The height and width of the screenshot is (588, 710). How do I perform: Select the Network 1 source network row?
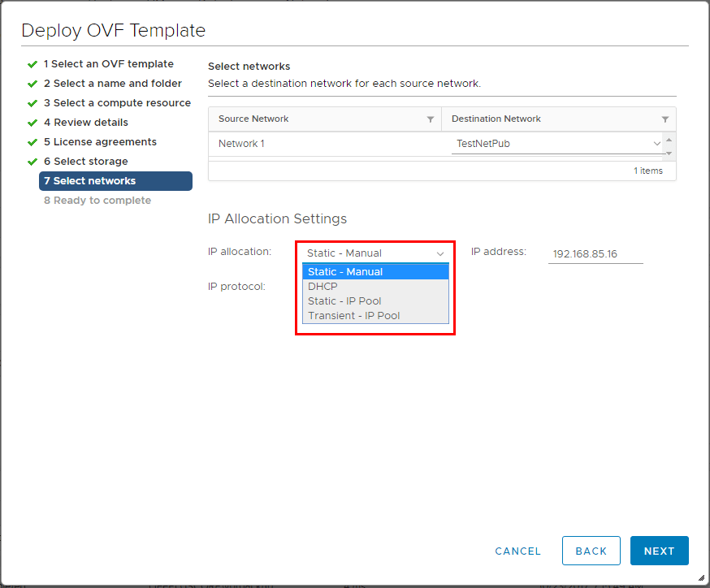(x=325, y=144)
